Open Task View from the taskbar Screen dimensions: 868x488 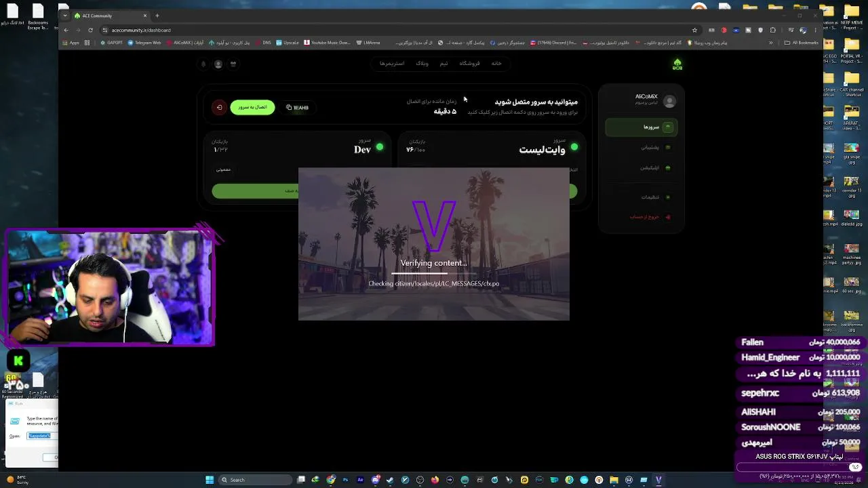(301, 480)
